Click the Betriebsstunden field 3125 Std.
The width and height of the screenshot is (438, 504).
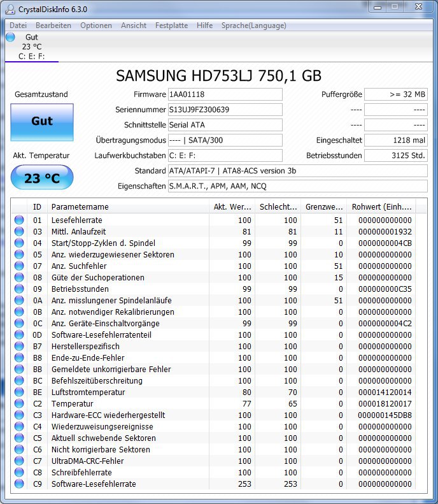(396, 155)
